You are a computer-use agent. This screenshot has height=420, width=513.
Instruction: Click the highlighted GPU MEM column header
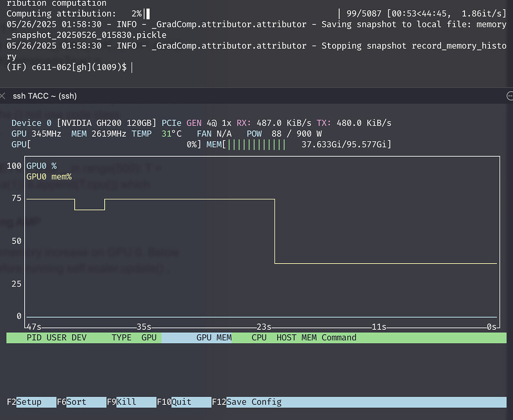tap(214, 338)
